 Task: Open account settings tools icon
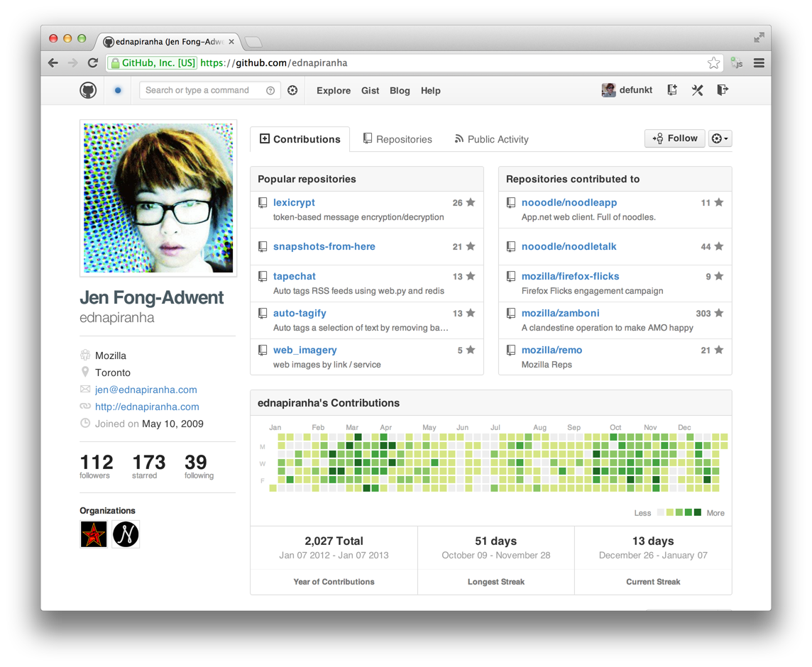[x=698, y=90]
